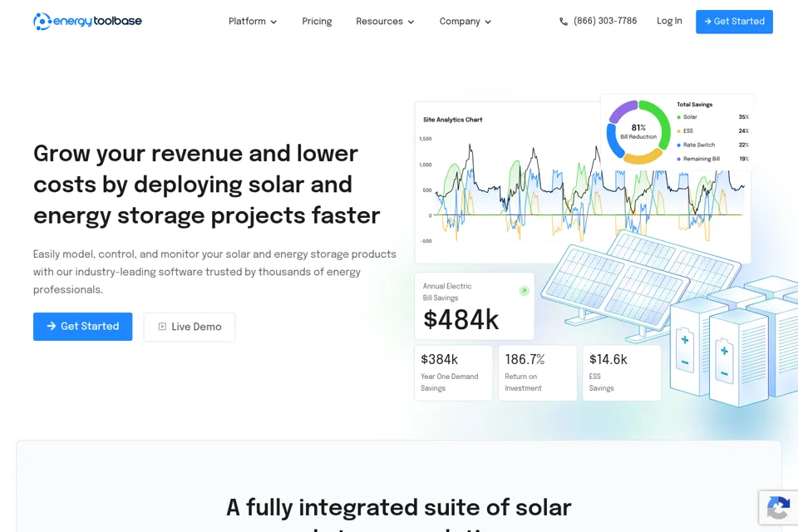798x532 pixels.
Task: Click the Energy Toolbase logo
Action: [87, 22]
